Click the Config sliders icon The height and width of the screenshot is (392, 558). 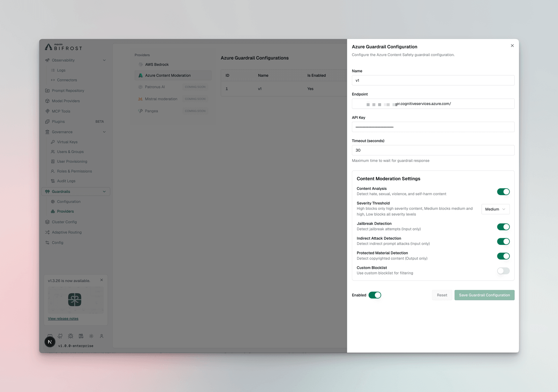47,243
